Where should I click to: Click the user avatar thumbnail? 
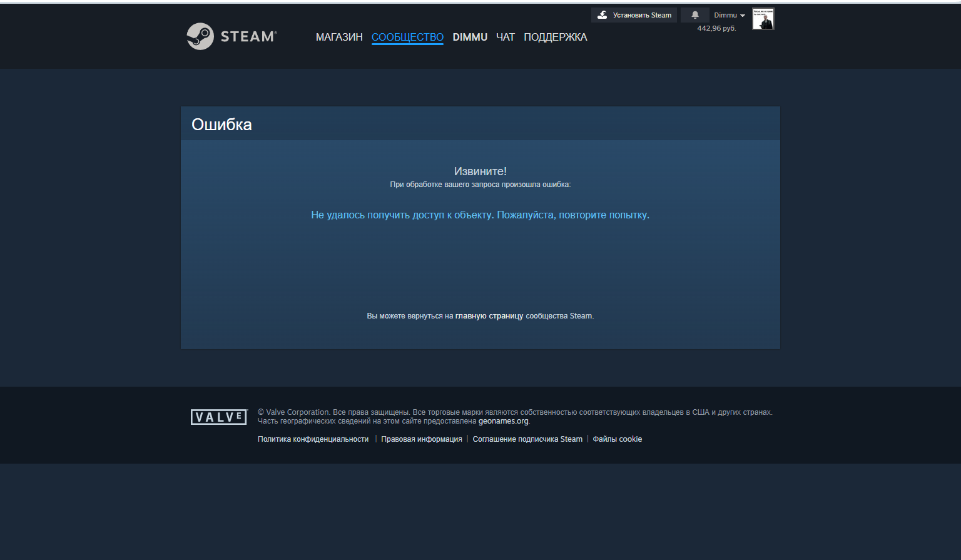(x=763, y=19)
